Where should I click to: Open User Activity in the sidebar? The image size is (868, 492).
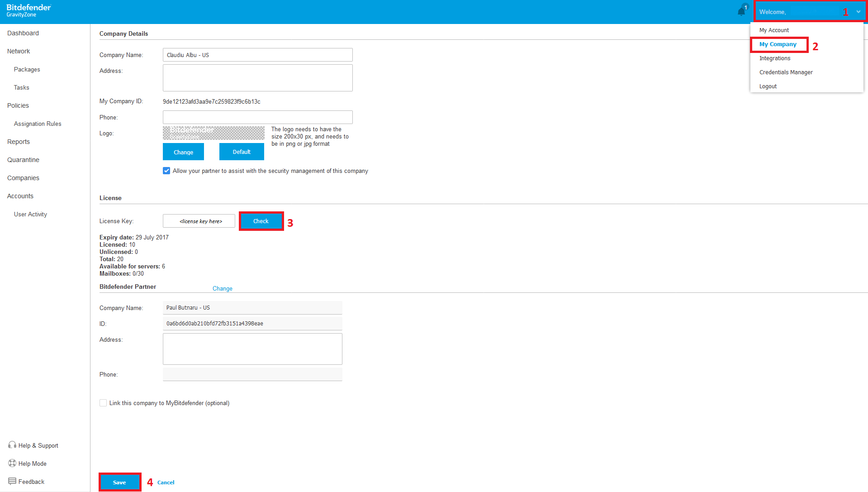click(x=30, y=214)
